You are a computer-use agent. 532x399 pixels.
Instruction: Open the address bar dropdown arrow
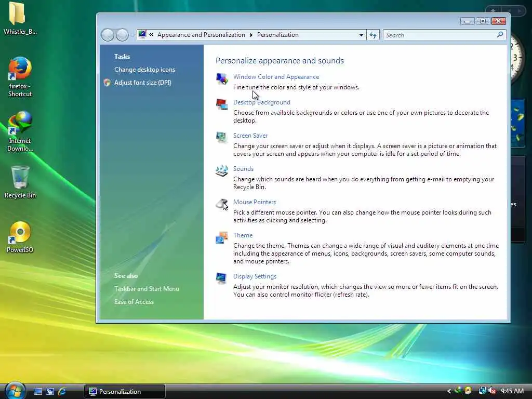tap(361, 35)
